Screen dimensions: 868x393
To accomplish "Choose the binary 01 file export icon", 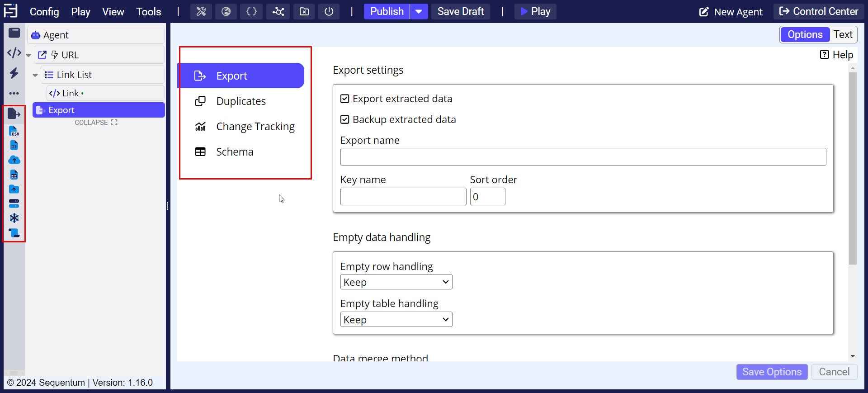I will tap(14, 146).
